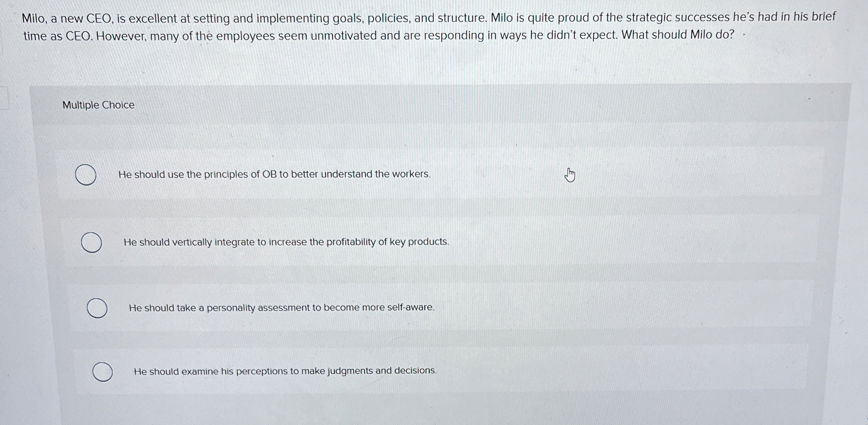The image size is (868, 425).
Task: Click the hand cursor location near the first answer
Action: [569, 175]
